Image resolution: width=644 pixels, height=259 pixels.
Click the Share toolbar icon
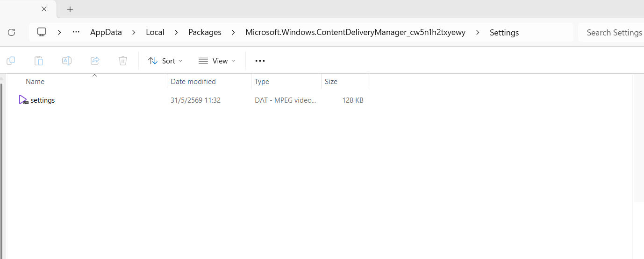(95, 61)
